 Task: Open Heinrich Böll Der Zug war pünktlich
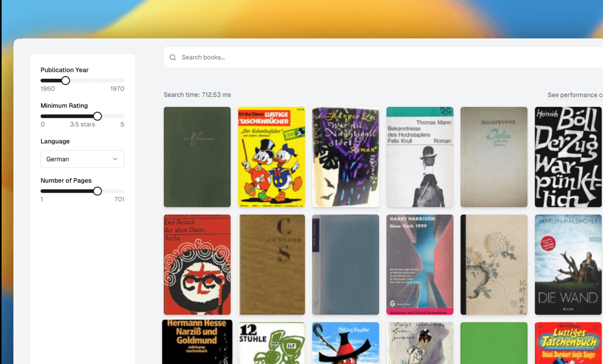pyautogui.click(x=568, y=157)
